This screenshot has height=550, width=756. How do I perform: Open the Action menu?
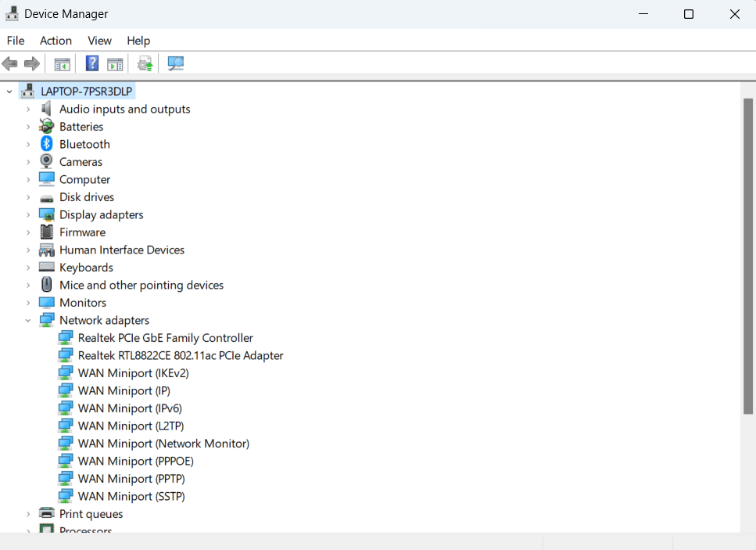[x=56, y=41]
